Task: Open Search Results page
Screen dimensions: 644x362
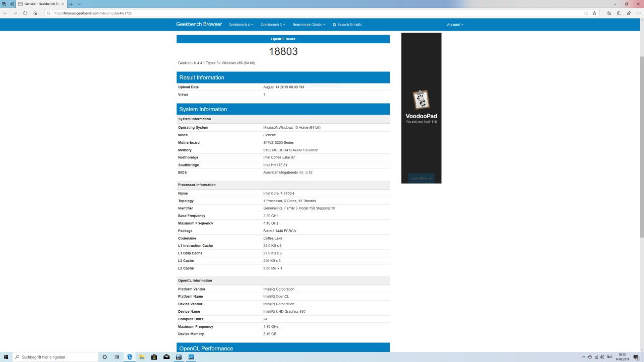Action: 347,25
